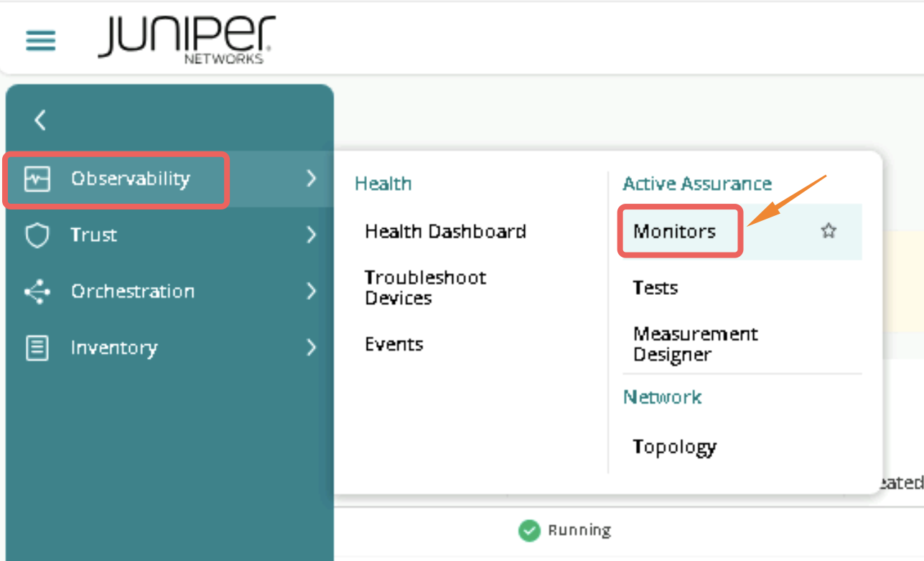Click the Inventory document icon
The width and height of the screenshot is (924, 561).
point(37,348)
